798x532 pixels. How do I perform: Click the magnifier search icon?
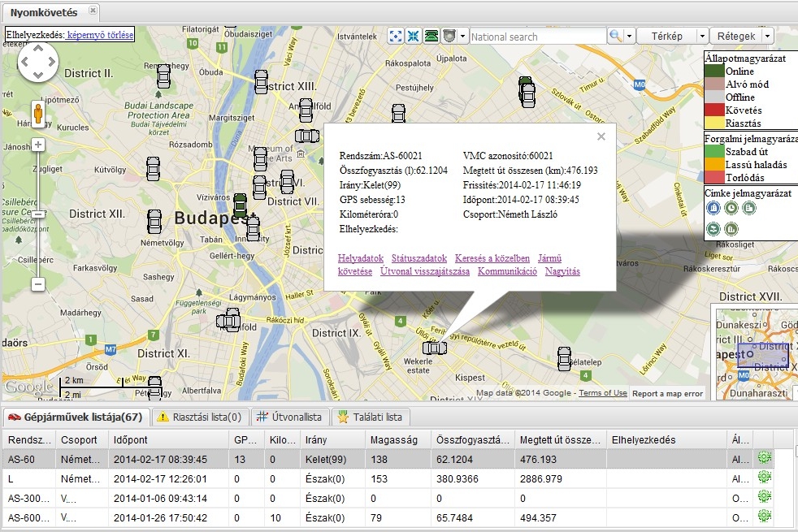point(615,37)
